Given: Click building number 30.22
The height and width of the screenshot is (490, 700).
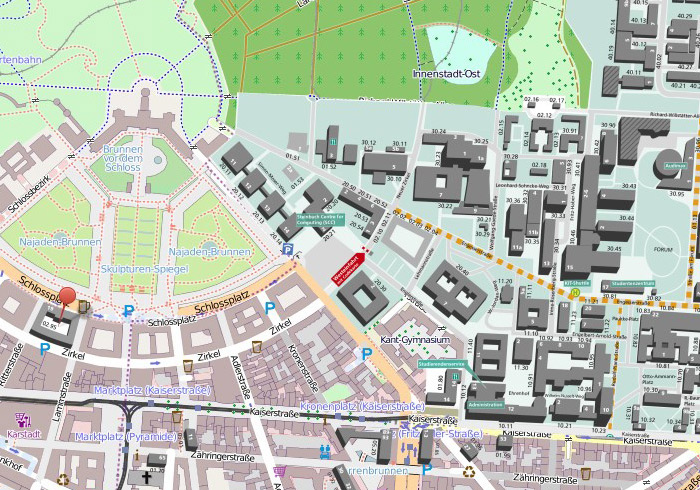Looking at the screenshot, I should 445,206.
